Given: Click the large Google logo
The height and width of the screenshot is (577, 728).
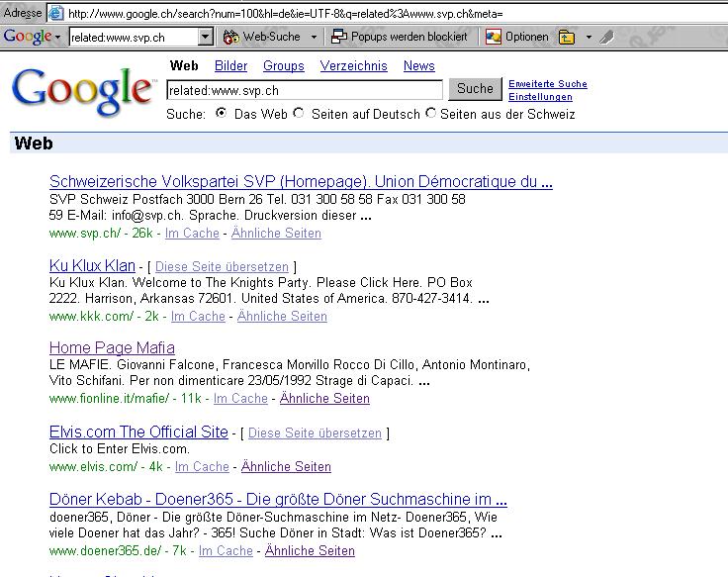Looking at the screenshot, I should click(x=82, y=90).
